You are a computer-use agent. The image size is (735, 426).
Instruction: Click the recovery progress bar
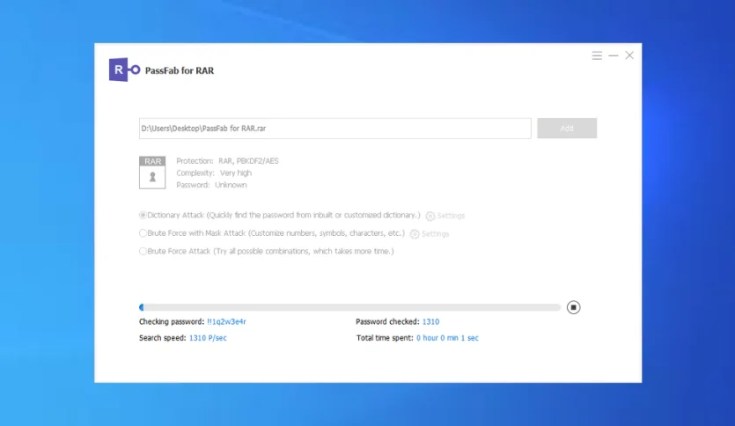tap(350, 307)
